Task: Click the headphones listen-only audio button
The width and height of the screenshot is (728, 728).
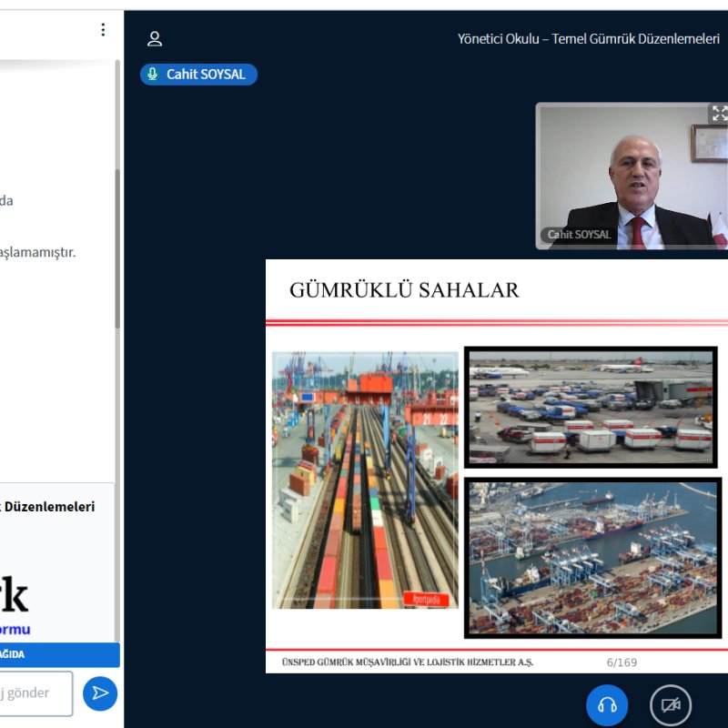Action: (x=607, y=705)
